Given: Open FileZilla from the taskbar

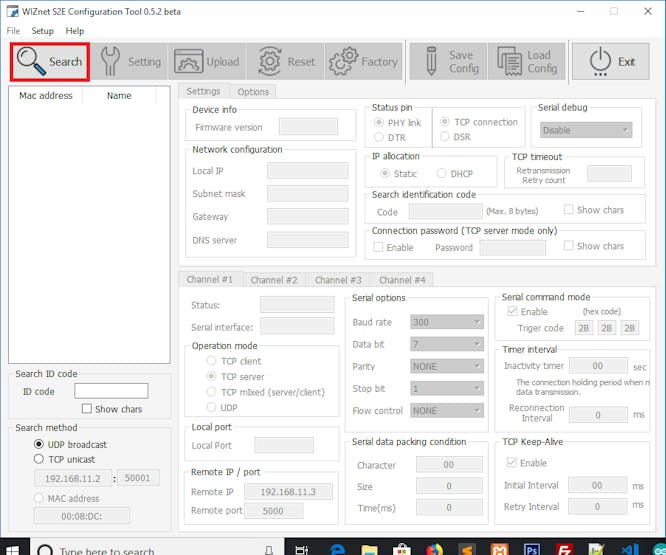Looking at the screenshot, I should pos(564,550).
